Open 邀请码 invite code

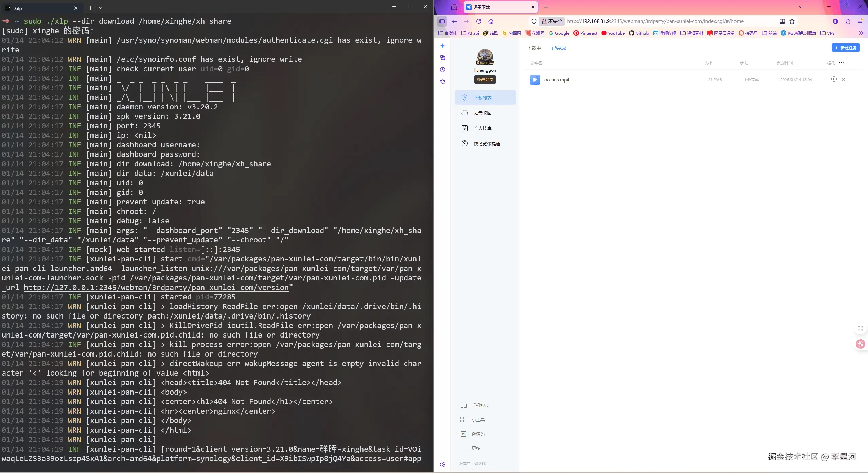(478, 434)
